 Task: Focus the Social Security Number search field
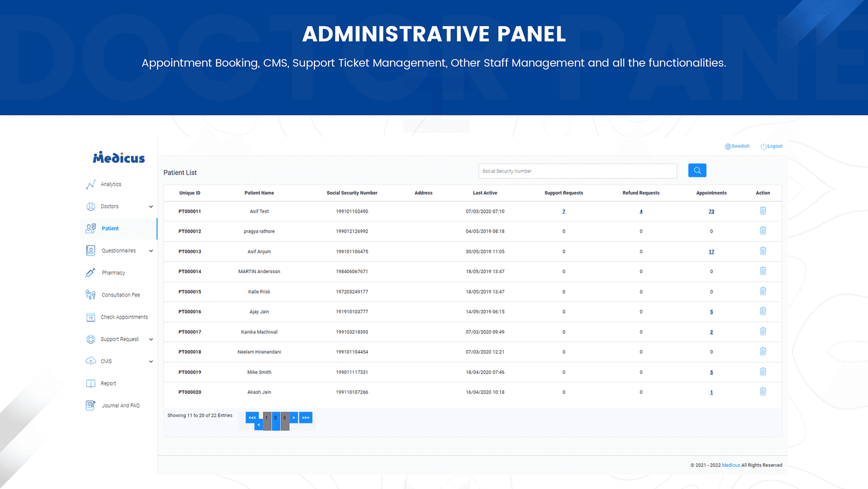click(577, 171)
